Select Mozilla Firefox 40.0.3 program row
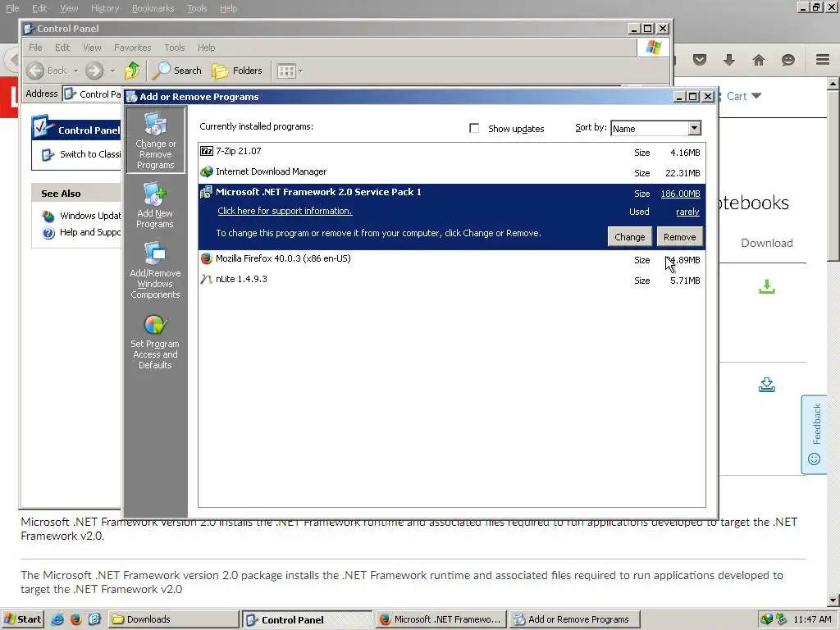Viewport: 840px width, 630px height. pyautogui.click(x=452, y=260)
